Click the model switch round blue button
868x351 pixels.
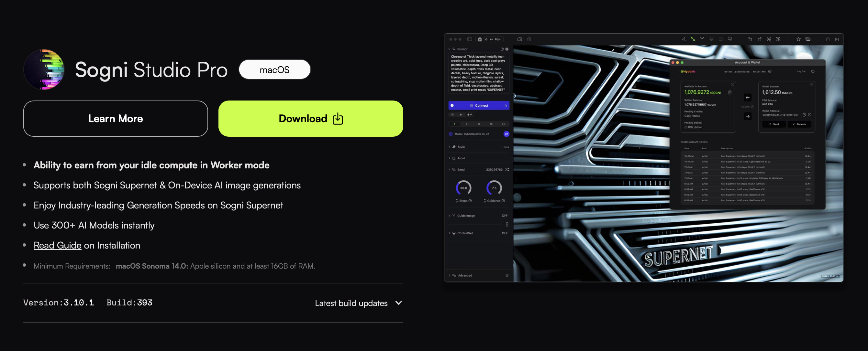pos(506,134)
